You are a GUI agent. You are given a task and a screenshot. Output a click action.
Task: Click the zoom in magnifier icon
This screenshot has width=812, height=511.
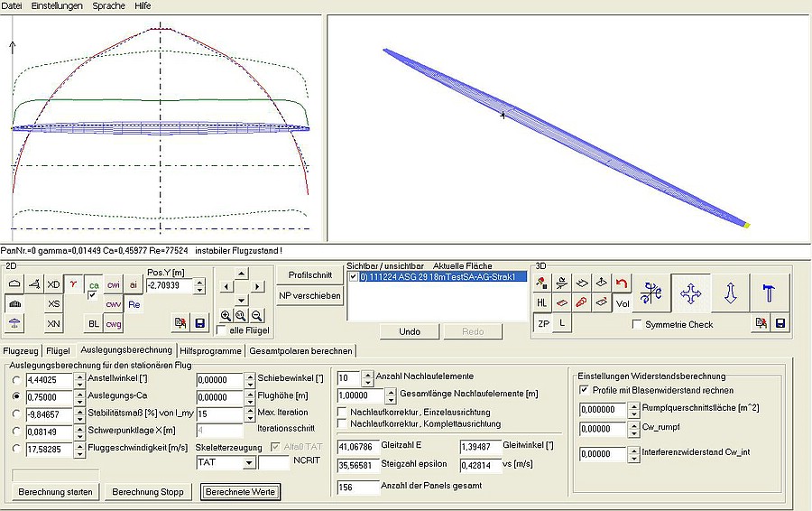pos(226,315)
